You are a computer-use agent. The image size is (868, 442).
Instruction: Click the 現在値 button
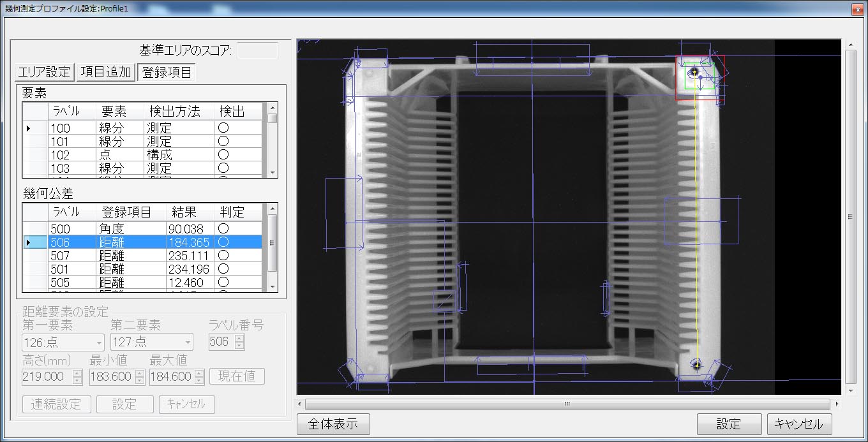(x=237, y=376)
